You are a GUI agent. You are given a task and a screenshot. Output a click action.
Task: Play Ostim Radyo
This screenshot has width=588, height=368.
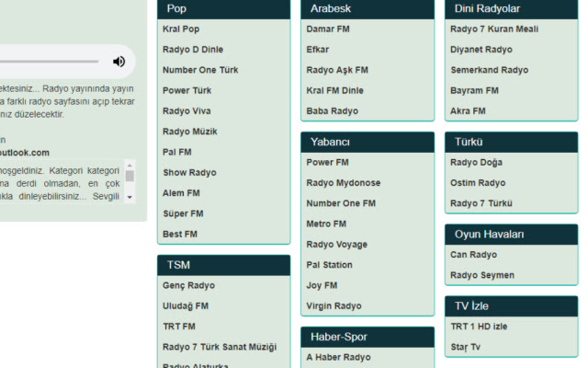click(478, 183)
